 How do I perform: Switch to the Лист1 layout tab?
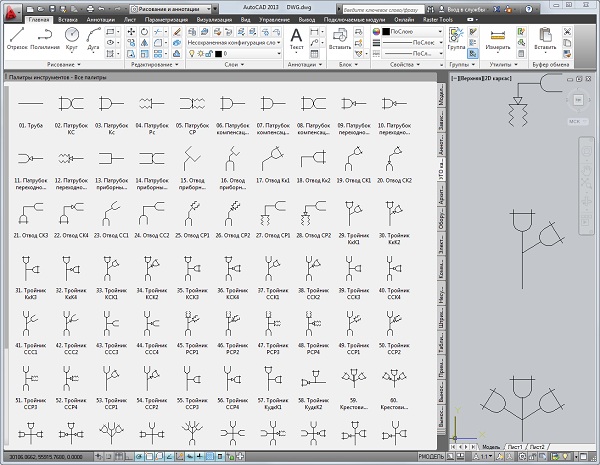click(x=516, y=446)
